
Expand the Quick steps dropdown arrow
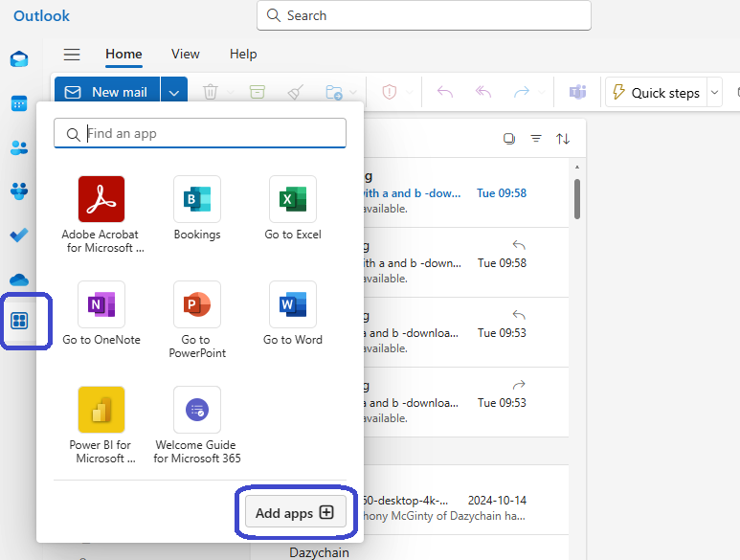pyautogui.click(x=715, y=93)
